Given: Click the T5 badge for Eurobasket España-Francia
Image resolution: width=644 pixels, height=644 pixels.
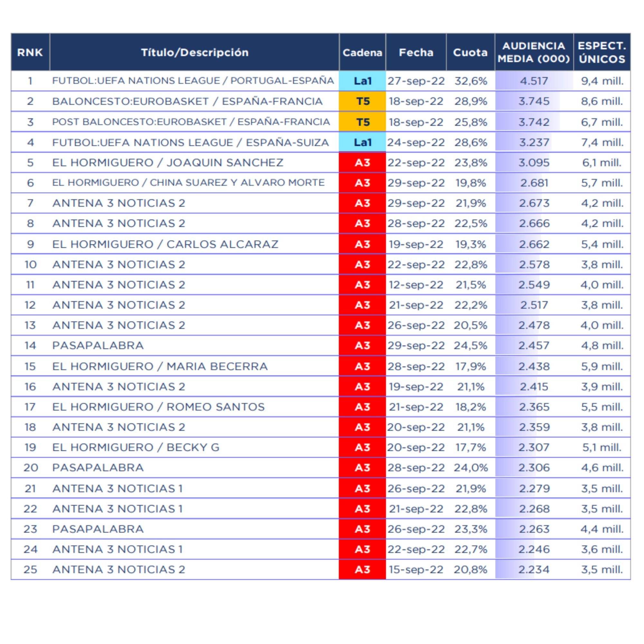Looking at the screenshot, I should (362, 101).
